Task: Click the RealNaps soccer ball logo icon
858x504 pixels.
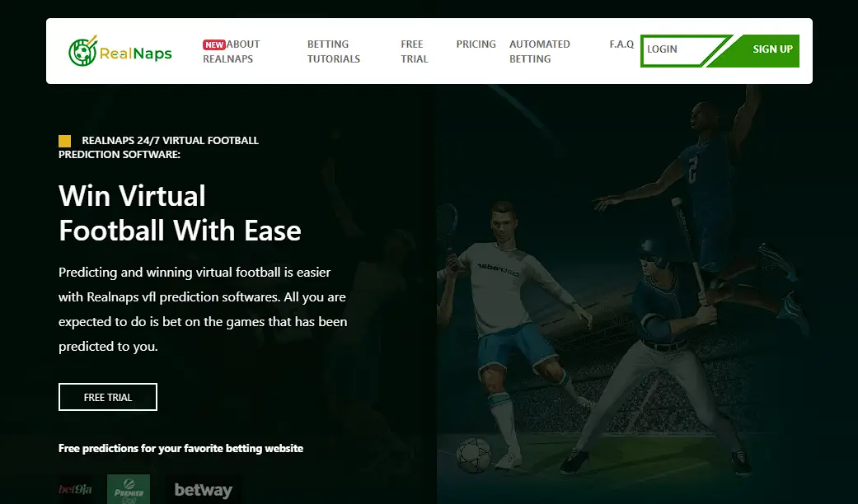Action: [x=82, y=51]
